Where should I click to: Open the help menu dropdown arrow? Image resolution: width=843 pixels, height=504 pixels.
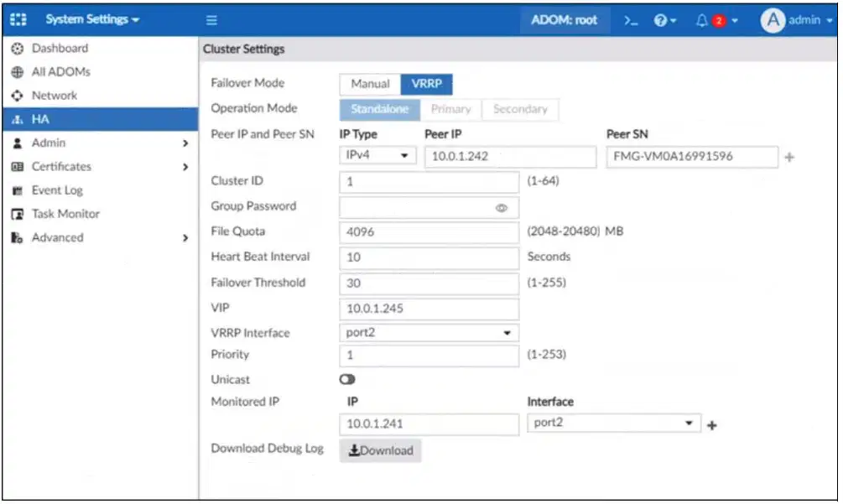pyautogui.click(x=673, y=21)
